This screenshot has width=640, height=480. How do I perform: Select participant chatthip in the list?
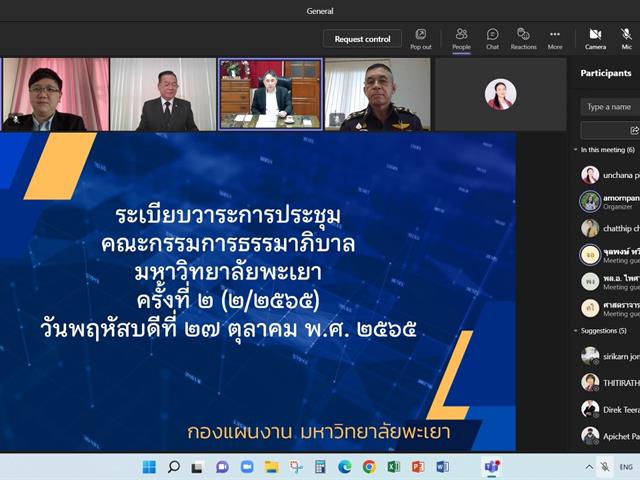click(x=609, y=228)
